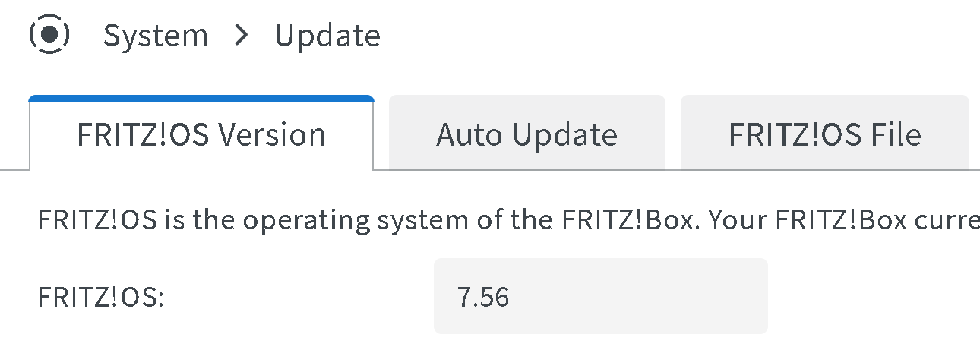The image size is (980, 353).
Task: Click the breadcrumb chevron separator arrow
Action: [242, 36]
